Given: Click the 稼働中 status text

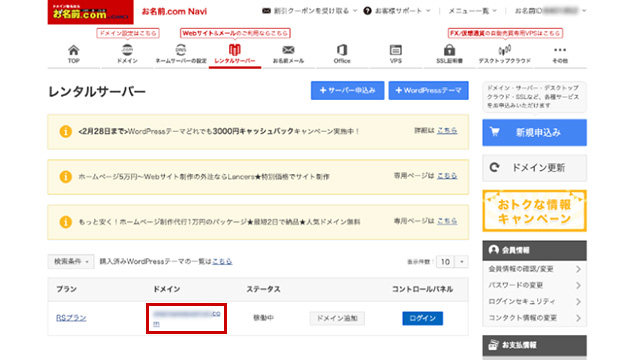Looking at the screenshot, I should (x=263, y=318).
